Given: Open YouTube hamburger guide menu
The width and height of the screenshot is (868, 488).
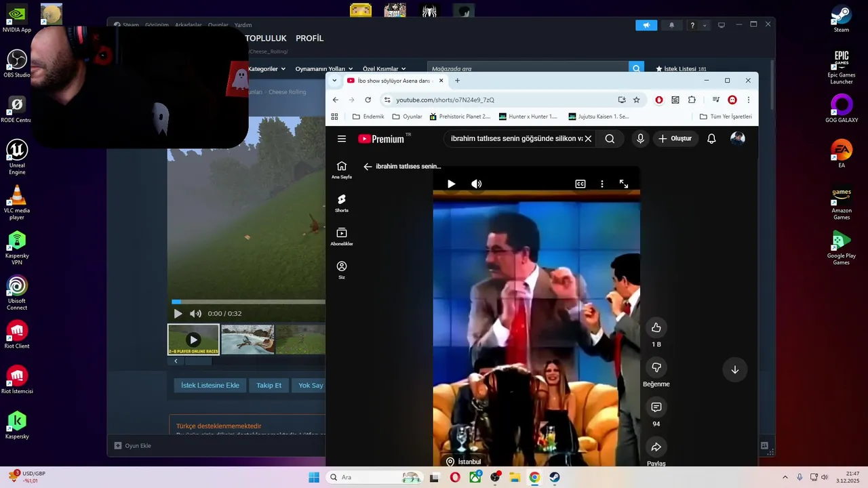Looking at the screenshot, I should [342, 139].
